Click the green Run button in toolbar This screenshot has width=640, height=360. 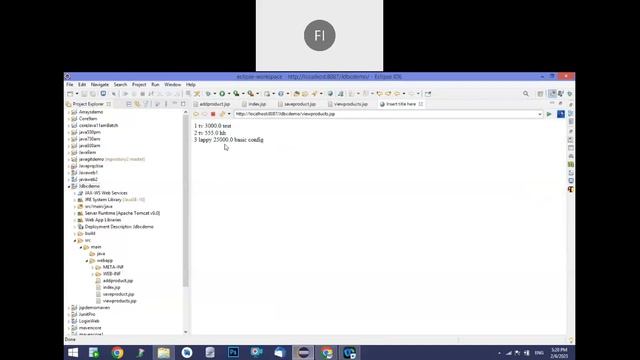point(222,94)
